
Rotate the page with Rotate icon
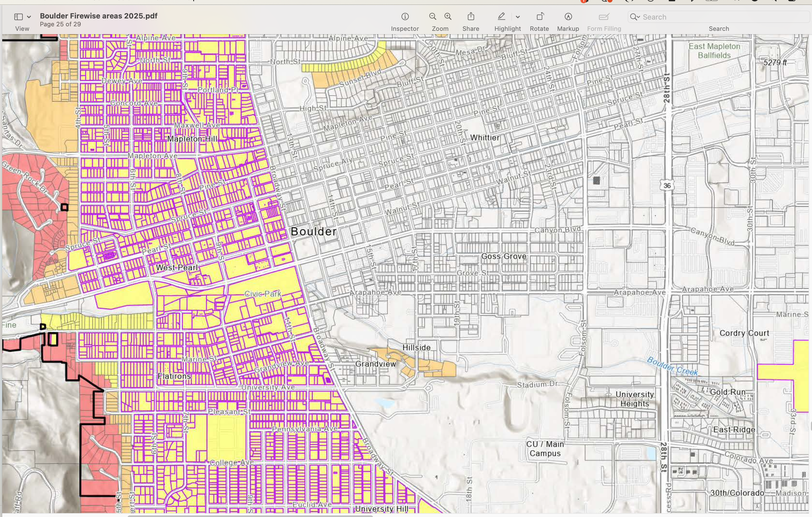pos(539,17)
